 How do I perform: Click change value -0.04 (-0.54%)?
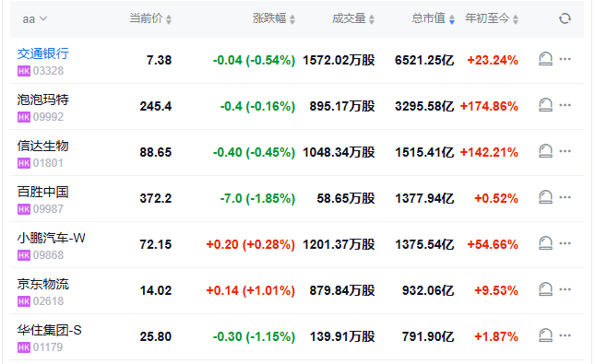point(254,60)
